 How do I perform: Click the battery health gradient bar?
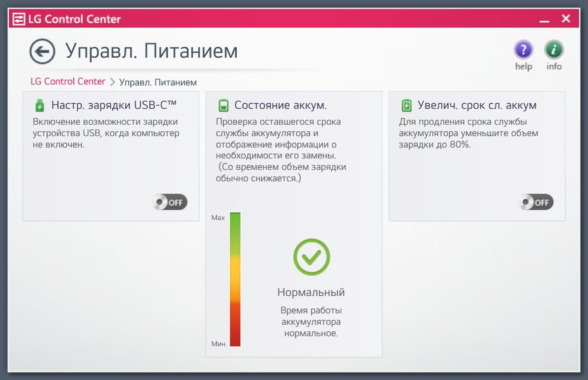(x=235, y=279)
